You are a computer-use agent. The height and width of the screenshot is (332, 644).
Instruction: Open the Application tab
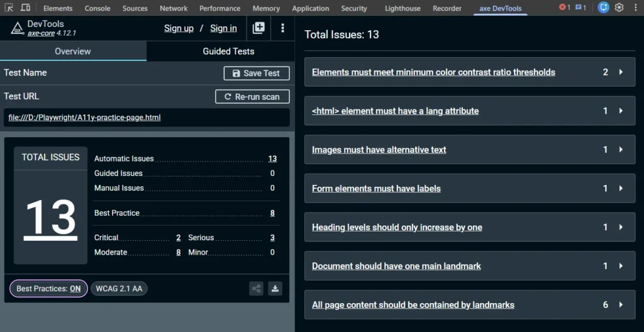pos(311,8)
